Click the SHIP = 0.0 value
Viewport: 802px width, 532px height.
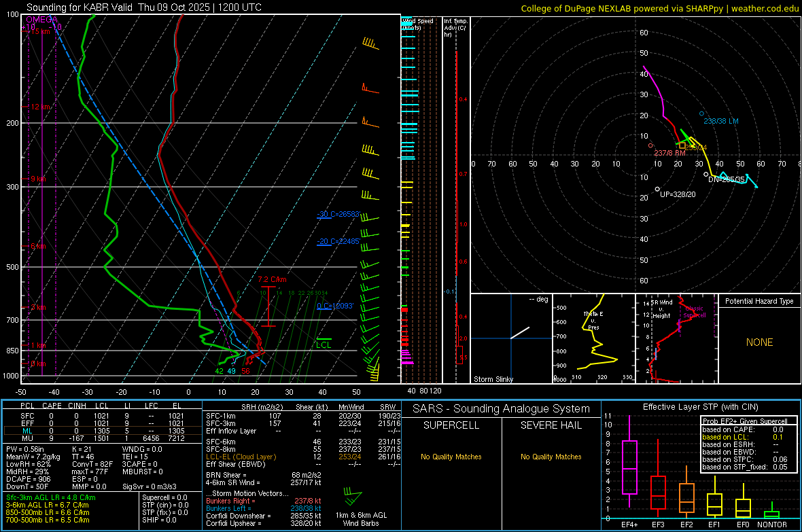click(159, 520)
